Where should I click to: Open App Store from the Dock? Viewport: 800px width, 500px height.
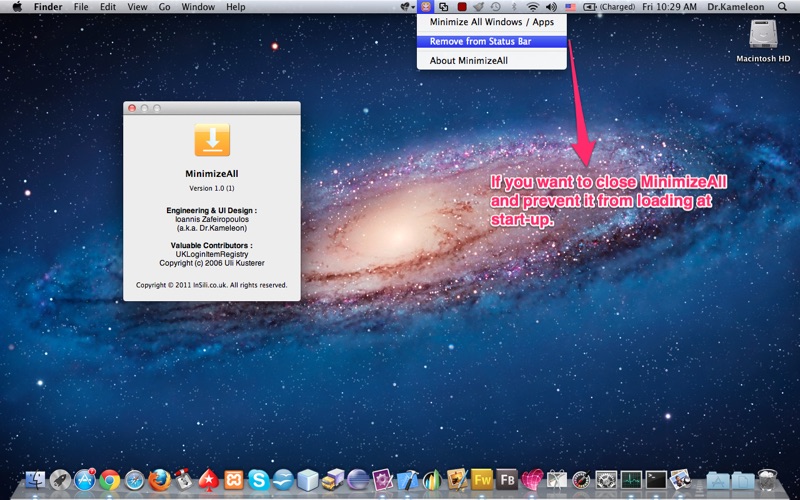point(85,480)
